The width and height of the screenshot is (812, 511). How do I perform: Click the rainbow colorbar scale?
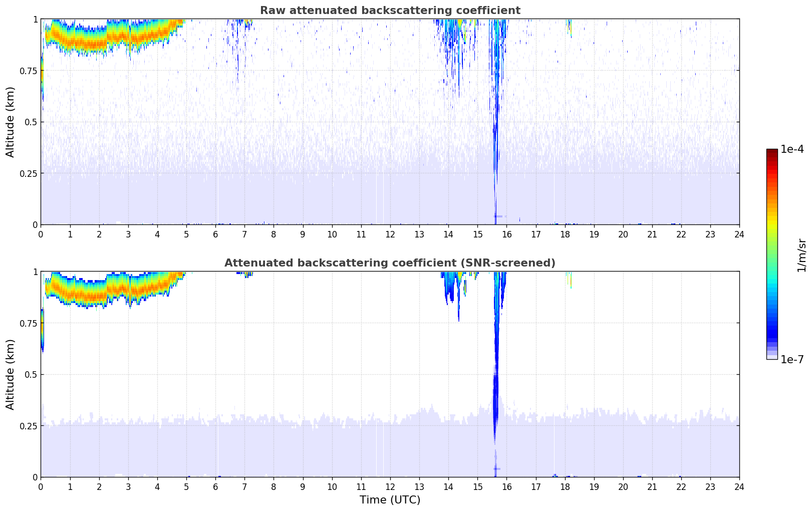(x=772, y=254)
